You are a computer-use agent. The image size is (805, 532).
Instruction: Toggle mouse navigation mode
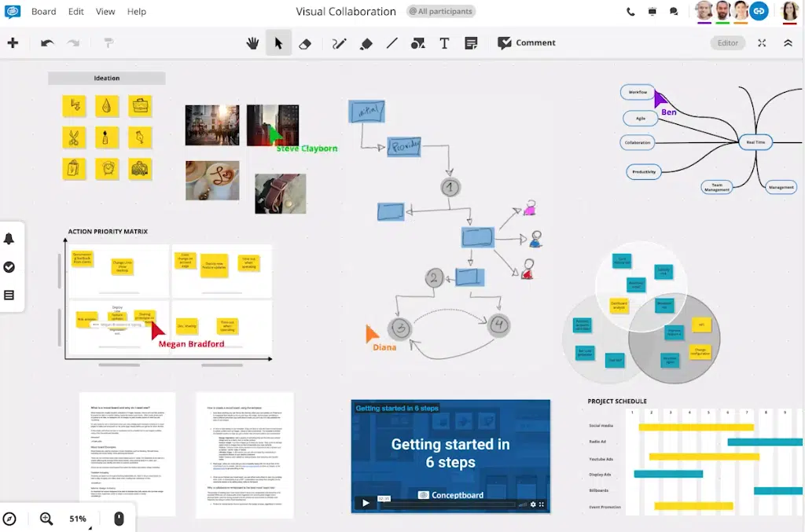[119, 519]
